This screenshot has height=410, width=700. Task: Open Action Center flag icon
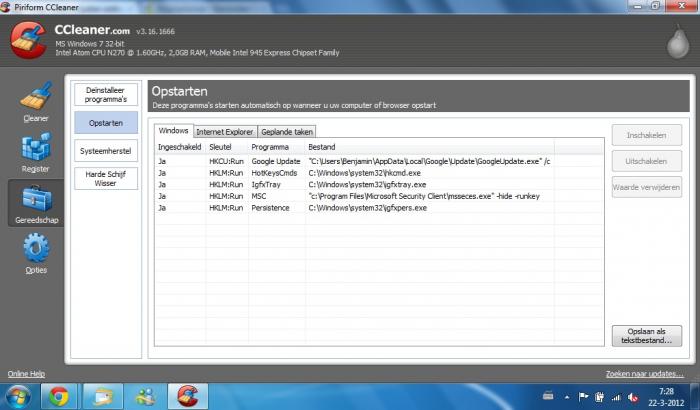[583, 397]
